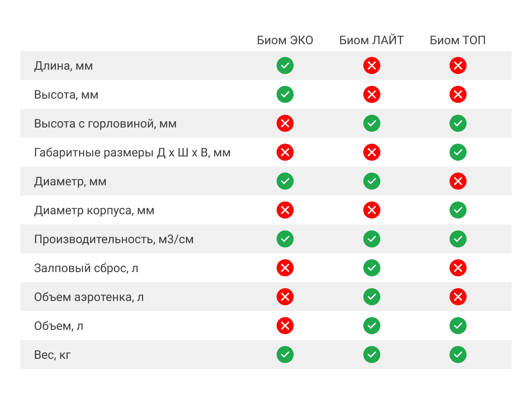Click the Залповый сброс, л row label
Viewport: 532px width, 403px height.
(86, 268)
